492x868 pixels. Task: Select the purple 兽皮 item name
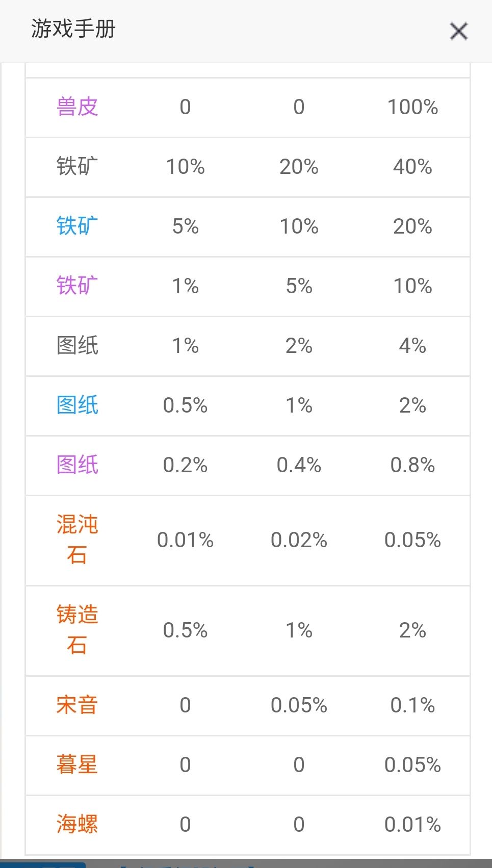tap(77, 107)
